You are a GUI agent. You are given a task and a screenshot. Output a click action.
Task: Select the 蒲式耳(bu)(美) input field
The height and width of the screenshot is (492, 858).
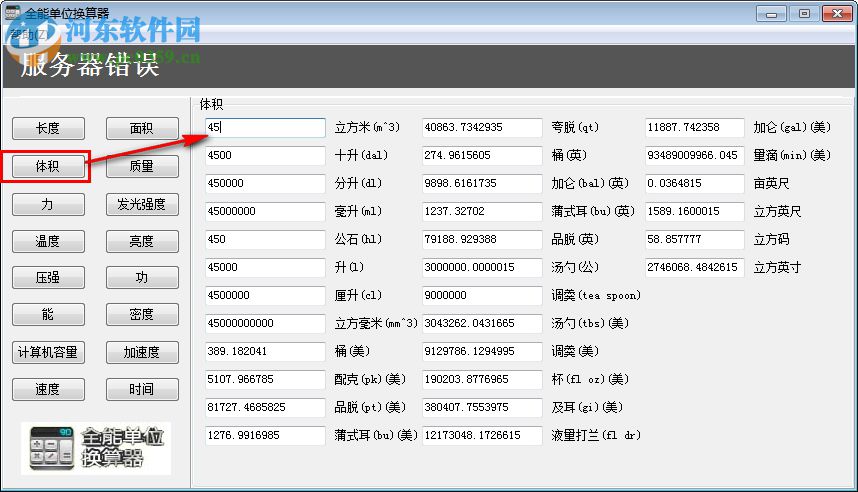[265, 435]
